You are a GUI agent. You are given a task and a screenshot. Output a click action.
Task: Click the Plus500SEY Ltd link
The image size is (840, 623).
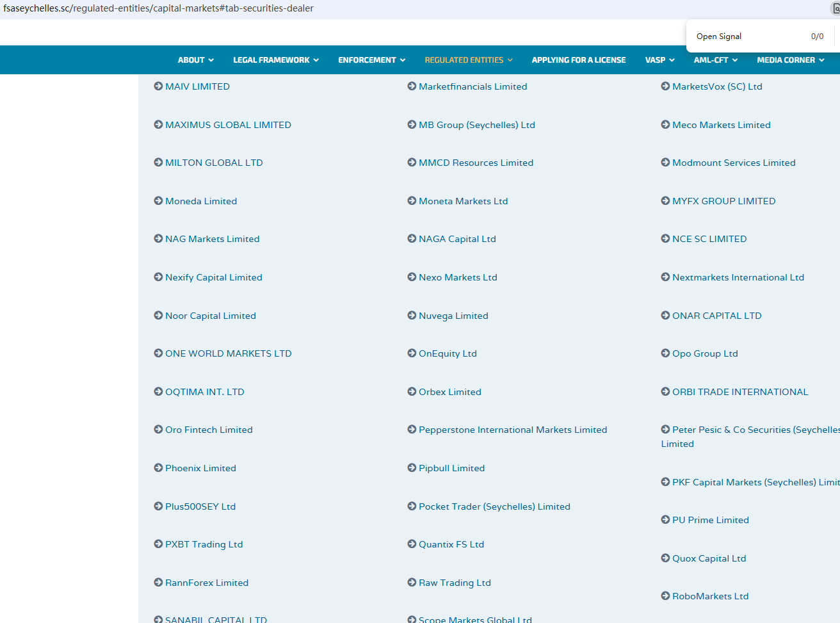tap(200, 506)
